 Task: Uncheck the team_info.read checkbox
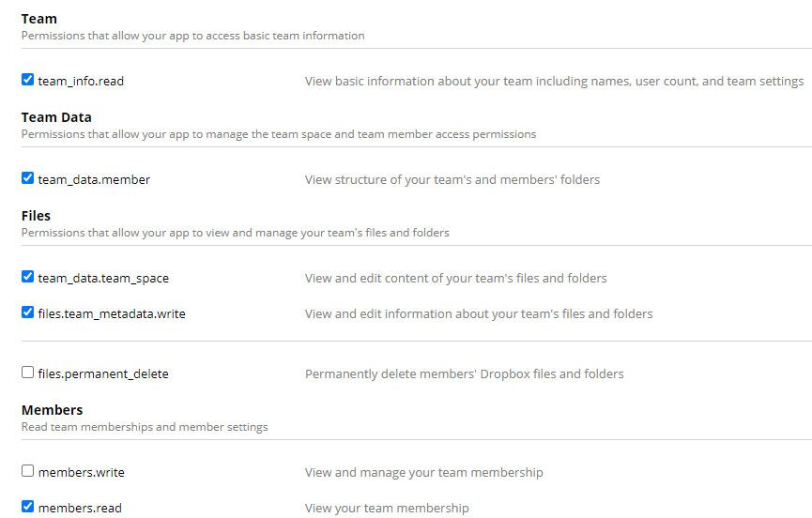tap(27, 81)
